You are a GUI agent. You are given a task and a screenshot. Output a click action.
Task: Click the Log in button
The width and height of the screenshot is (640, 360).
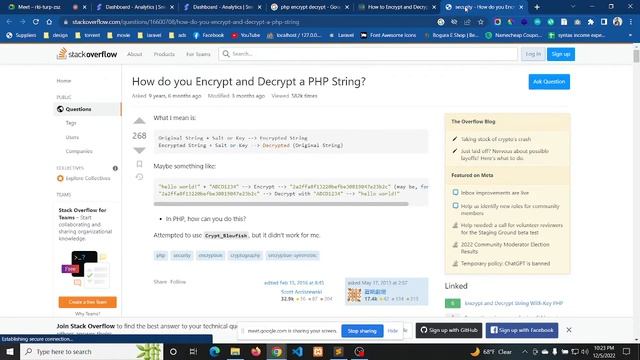pyautogui.click(x=533, y=54)
